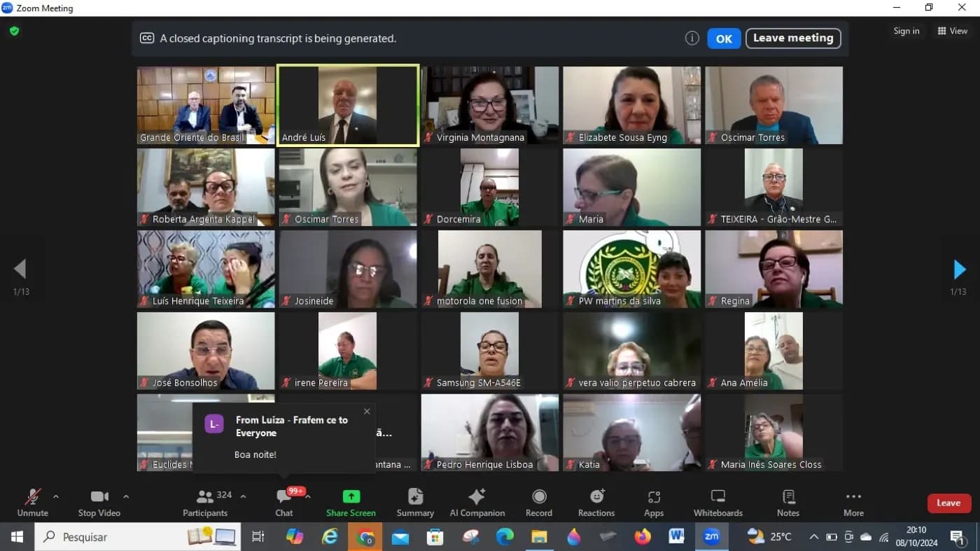Image resolution: width=980 pixels, height=551 pixels.
Task: Select Elizabete Sousa Eyng video tile
Action: coord(632,105)
